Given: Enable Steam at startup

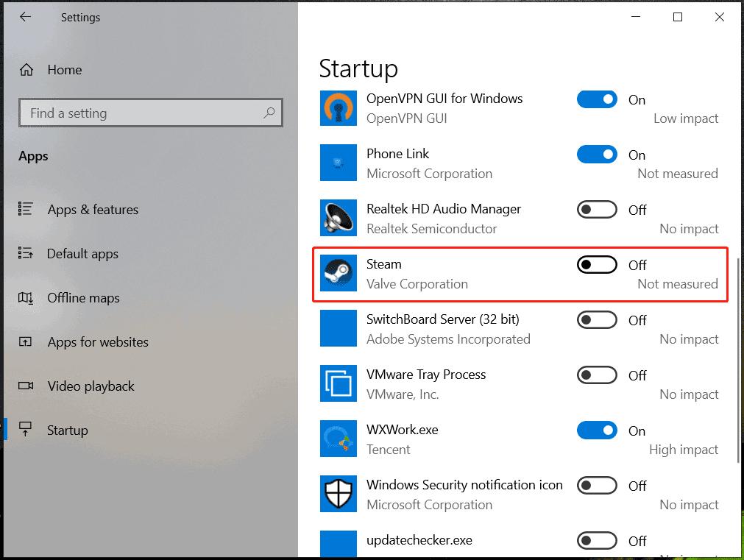Looking at the screenshot, I should [x=597, y=265].
